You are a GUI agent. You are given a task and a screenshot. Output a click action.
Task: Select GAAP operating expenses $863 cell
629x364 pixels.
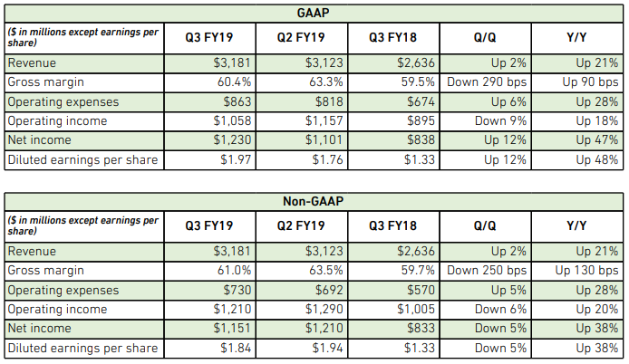coord(209,101)
